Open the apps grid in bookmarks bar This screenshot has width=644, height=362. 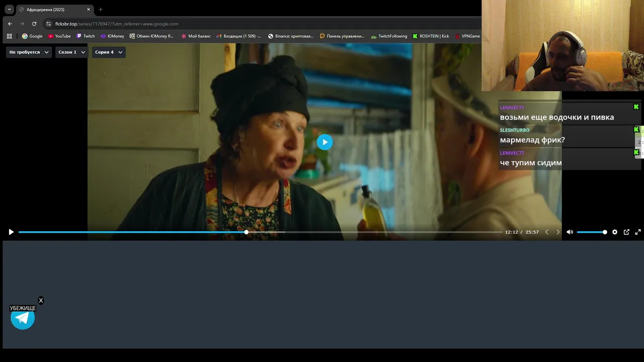click(x=9, y=36)
